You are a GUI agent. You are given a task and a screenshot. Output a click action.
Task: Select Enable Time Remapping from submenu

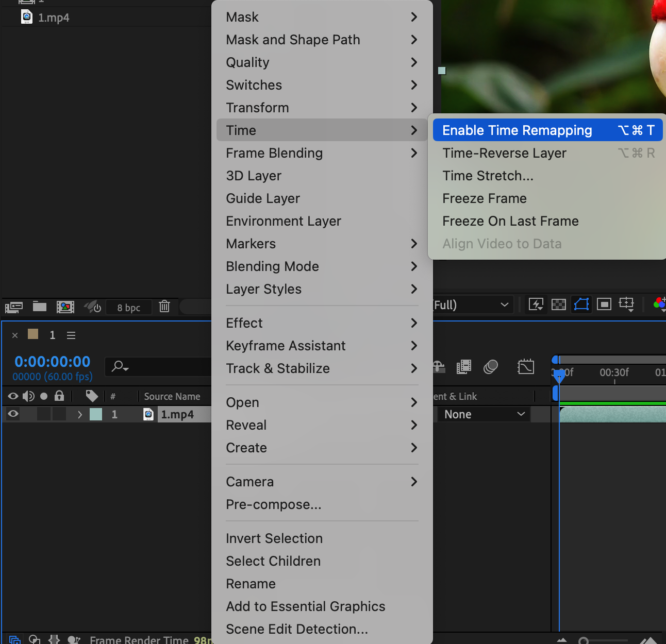coord(517,130)
